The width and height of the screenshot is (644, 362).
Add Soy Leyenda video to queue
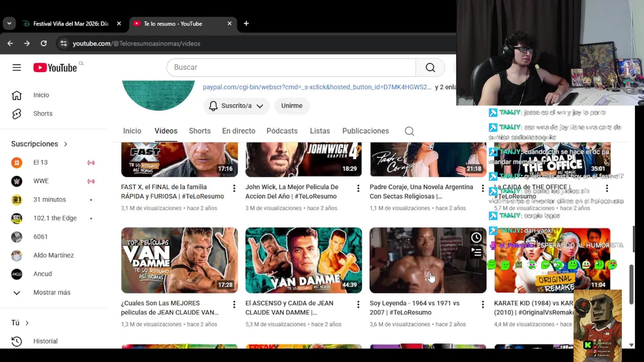pyautogui.click(x=476, y=252)
